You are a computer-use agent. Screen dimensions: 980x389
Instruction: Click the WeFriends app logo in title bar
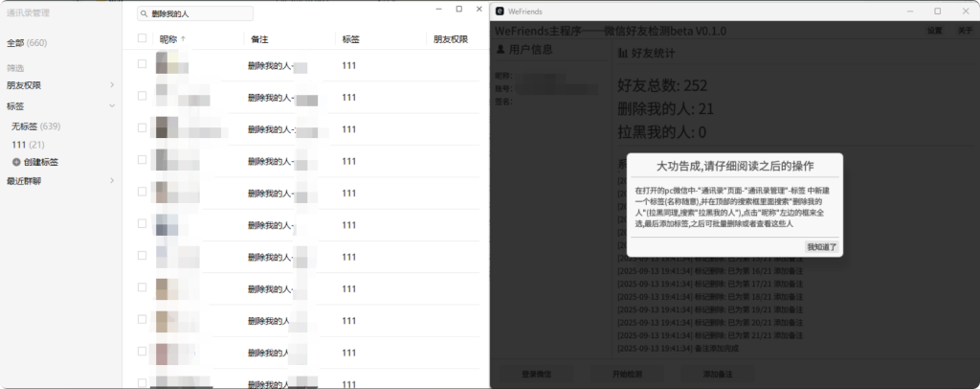point(501,11)
